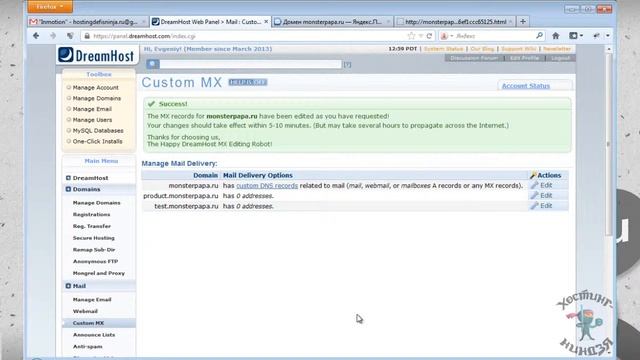Select the test.monsterpapa.ru domain cell
This screenshot has height=360, width=640.
point(186,206)
